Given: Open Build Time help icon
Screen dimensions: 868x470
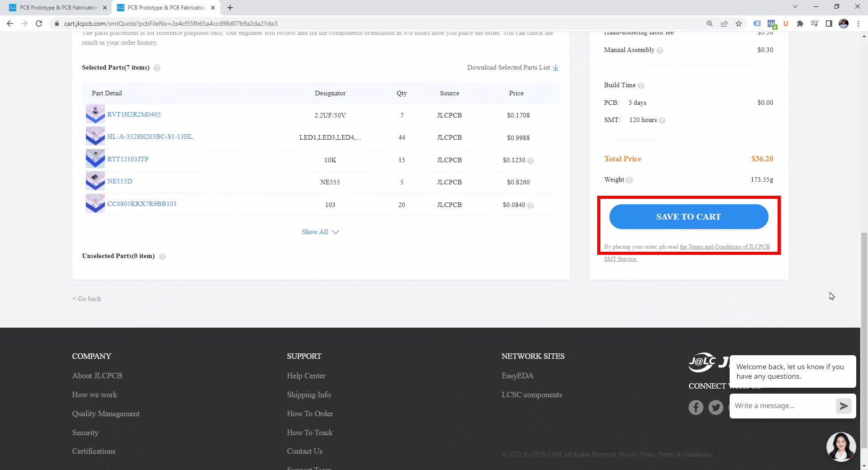Looking at the screenshot, I should 641,85.
